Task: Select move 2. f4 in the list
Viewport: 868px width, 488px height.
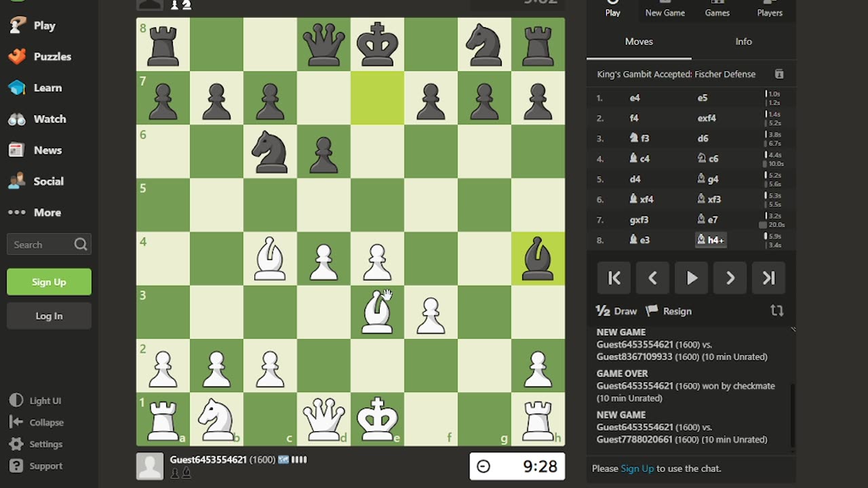Action: (634, 118)
